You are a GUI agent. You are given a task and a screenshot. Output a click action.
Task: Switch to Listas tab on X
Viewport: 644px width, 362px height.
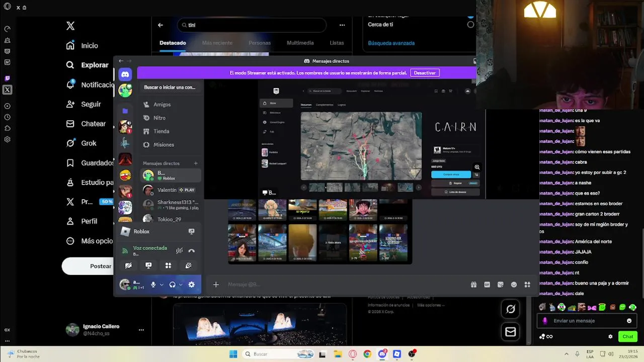click(x=337, y=43)
